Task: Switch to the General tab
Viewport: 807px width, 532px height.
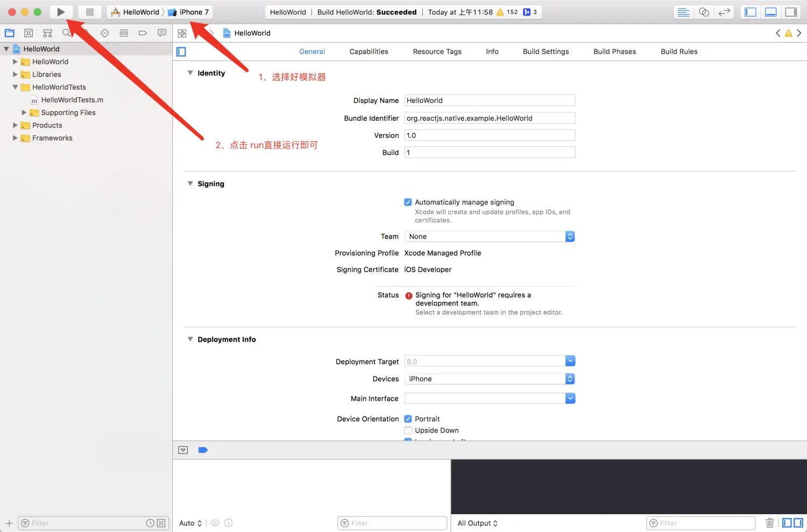Action: point(312,52)
